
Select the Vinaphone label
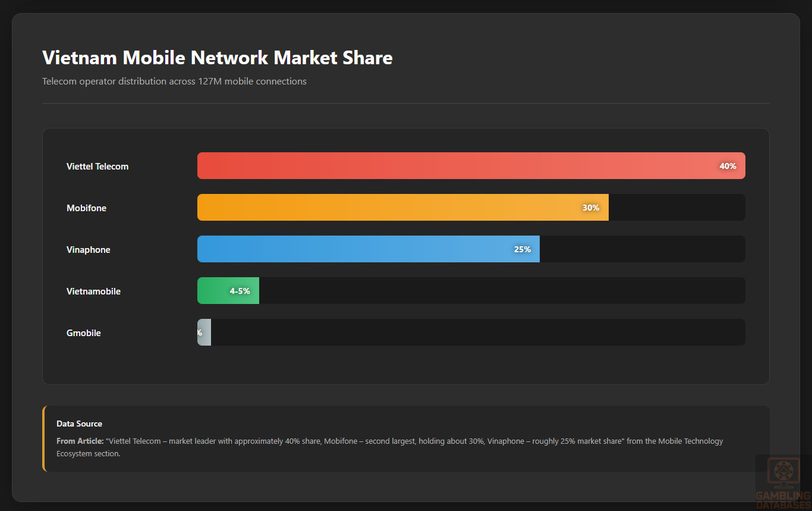tap(89, 250)
